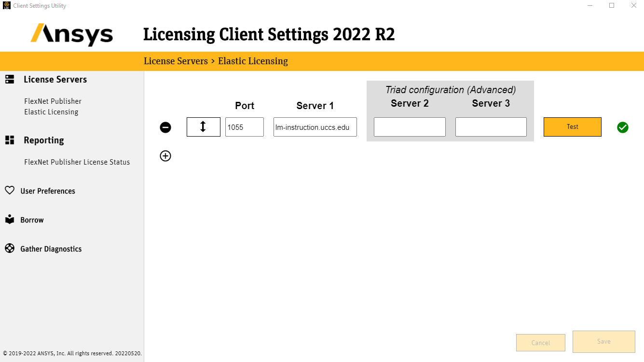Open the License Servers section

(55, 79)
